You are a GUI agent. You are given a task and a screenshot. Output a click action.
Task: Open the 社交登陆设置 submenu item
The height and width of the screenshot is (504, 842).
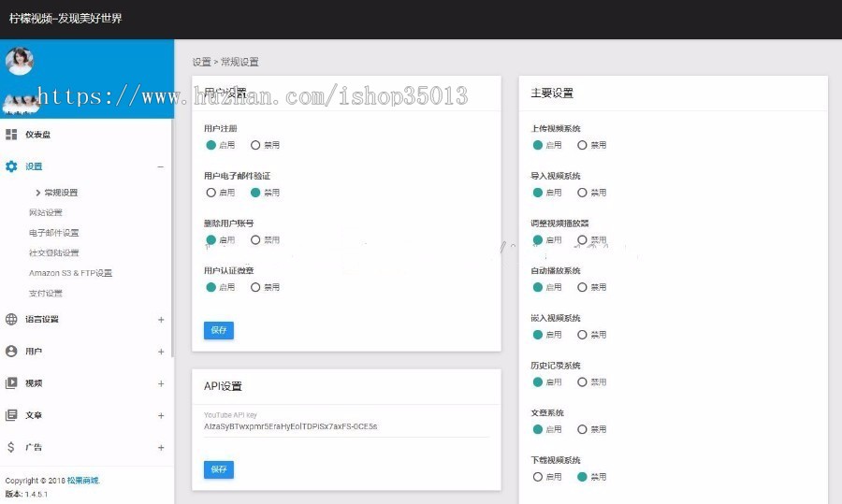53,252
